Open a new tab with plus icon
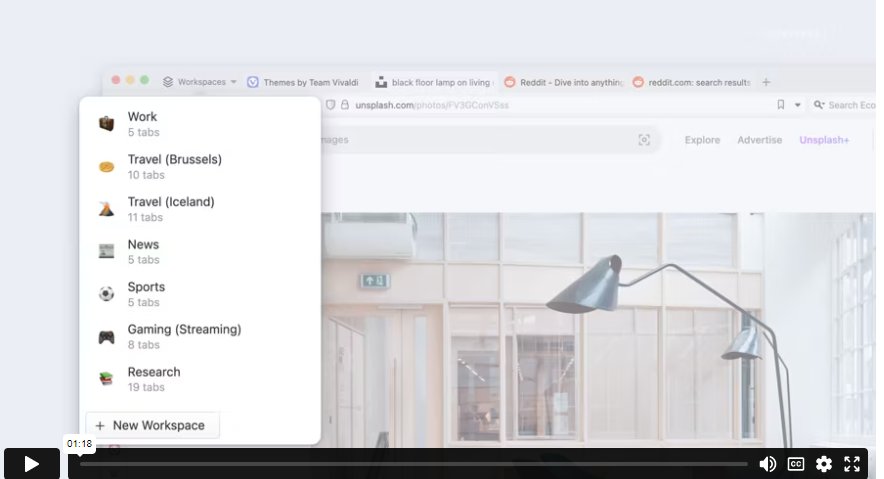Viewport: 884px width, 479px height. [767, 82]
